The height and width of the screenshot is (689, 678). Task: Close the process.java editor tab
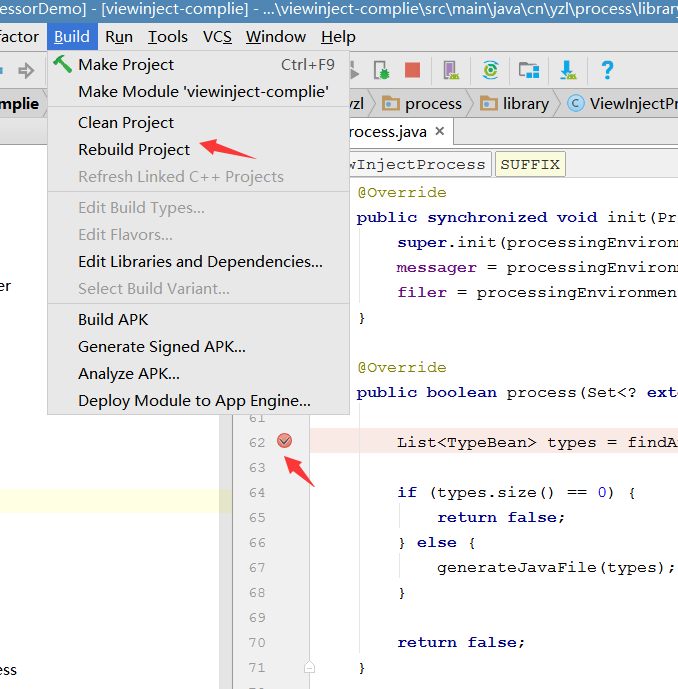tap(440, 131)
